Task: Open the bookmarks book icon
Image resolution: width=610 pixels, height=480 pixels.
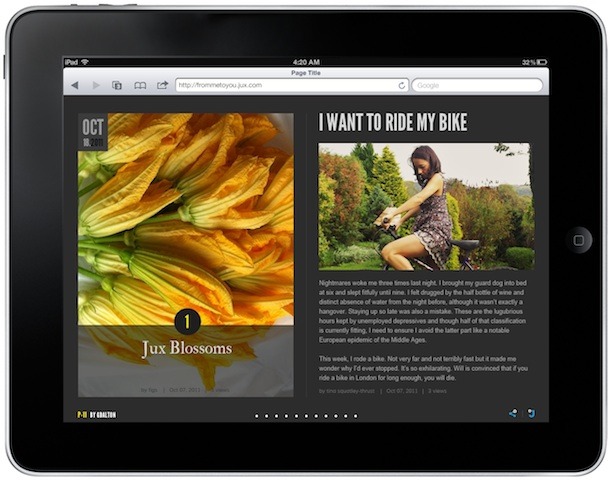Action: pyautogui.click(x=140, y=86)
